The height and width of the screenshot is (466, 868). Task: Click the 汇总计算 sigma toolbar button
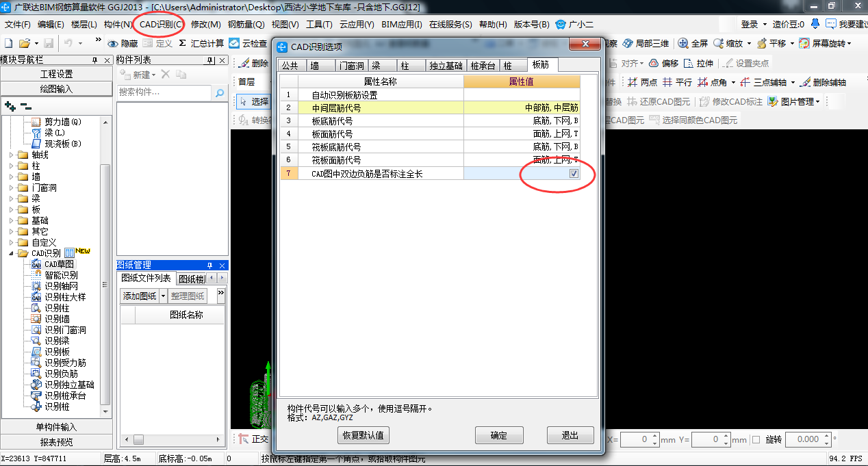click(x=201, y=43)
